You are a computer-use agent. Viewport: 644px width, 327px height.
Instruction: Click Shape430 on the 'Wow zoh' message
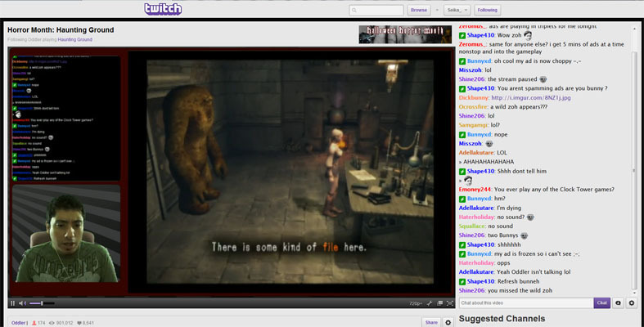[480, 35]
